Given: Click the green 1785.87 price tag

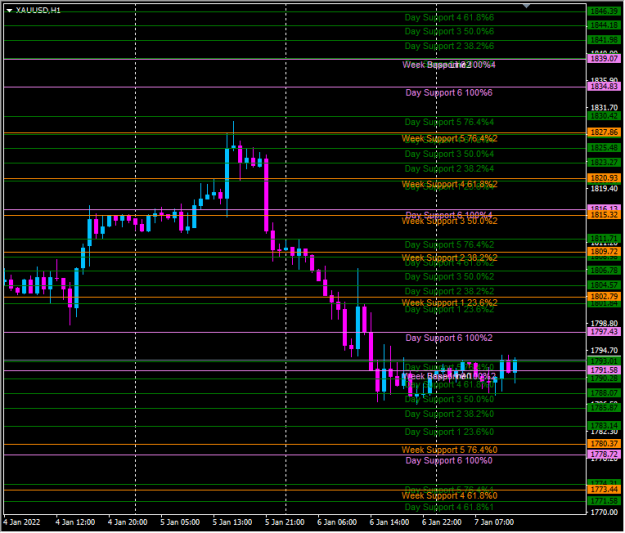Looking at the screenshot, I should tap(604, 408).
